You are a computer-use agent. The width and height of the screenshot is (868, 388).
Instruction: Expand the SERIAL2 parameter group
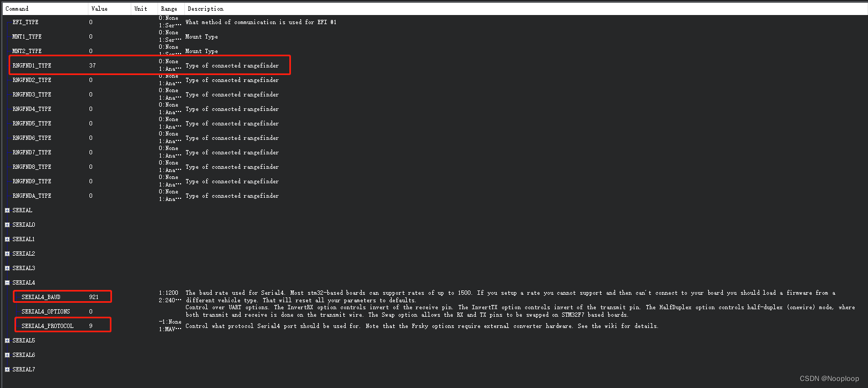7,253
